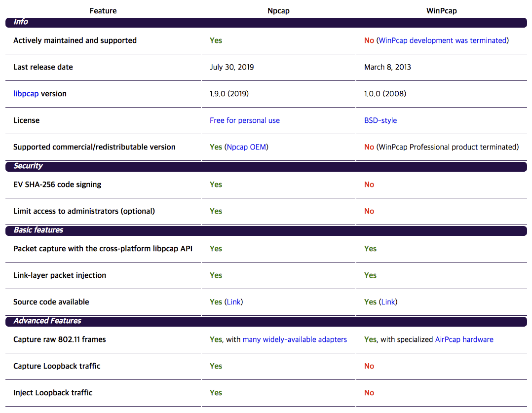Click 'Packet capture with the cross-platform libpcap API'

(103, 249)
